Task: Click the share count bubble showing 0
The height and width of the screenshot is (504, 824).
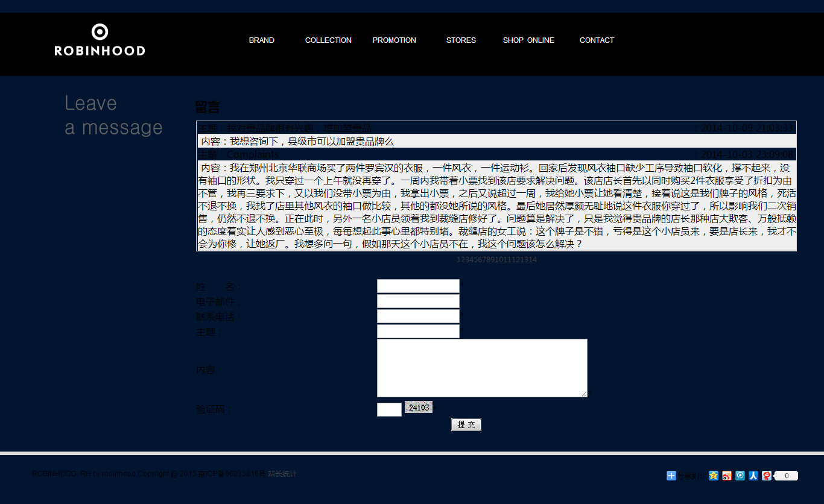Action: click(x=786, y=476)
